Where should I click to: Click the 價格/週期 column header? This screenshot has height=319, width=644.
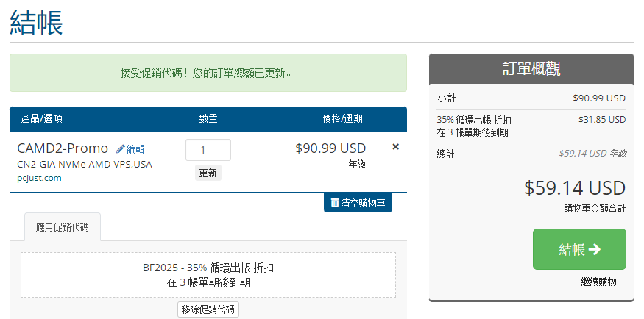[342, 118]
